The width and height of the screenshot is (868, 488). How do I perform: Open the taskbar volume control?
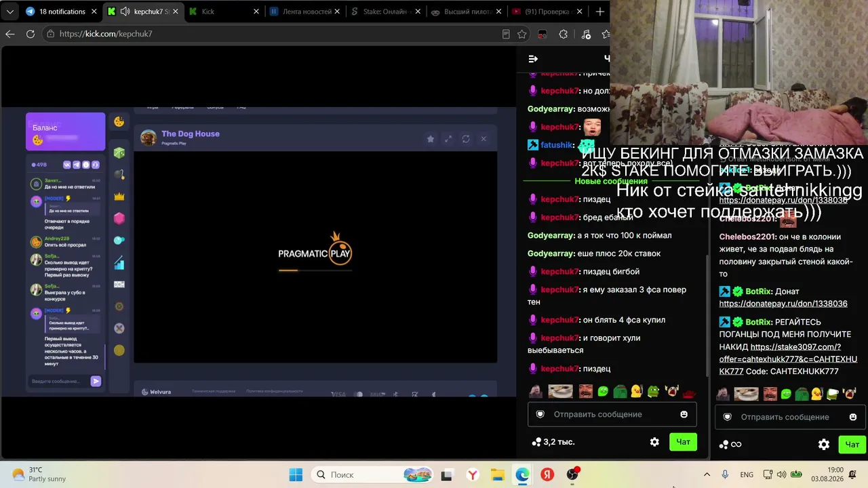pyautogui.click(x=781, y=475)
